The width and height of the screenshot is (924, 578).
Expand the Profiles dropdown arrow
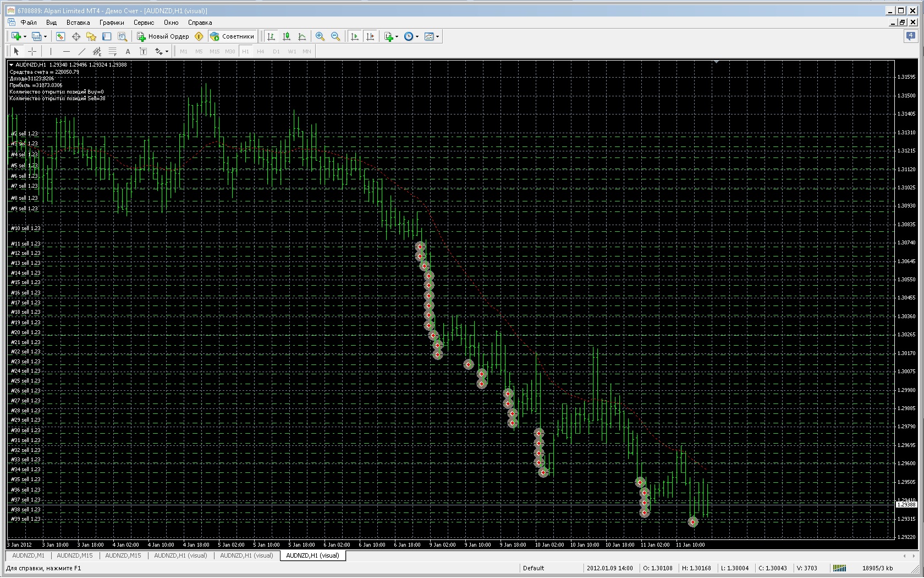[45, 37]
